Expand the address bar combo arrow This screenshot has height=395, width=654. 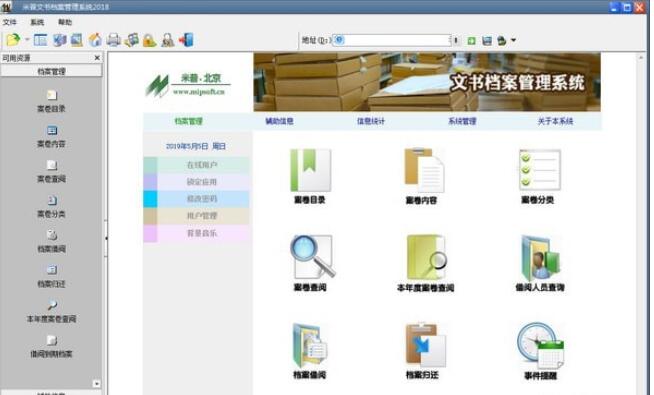pos(456,40)
